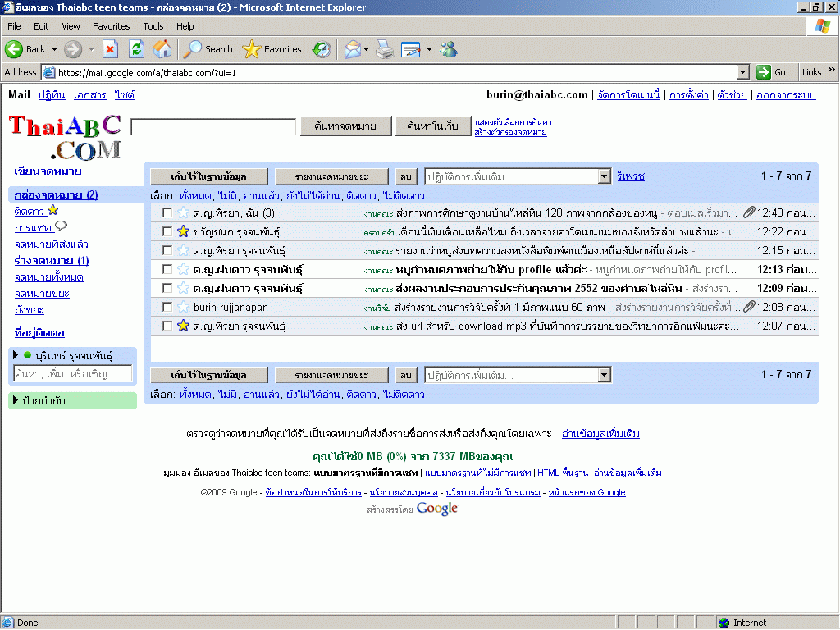Star the email from burin rujjanapan
The height and width of the screenshot is (630, 840).
coord(183,307)
